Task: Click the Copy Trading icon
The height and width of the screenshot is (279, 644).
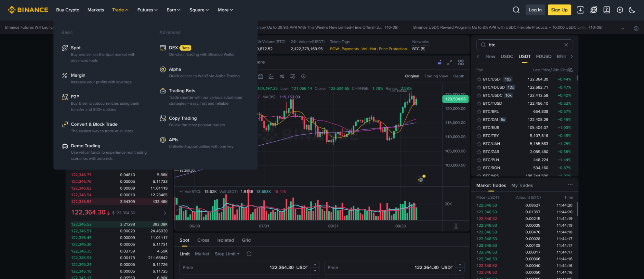Action: tap(163, 119)
